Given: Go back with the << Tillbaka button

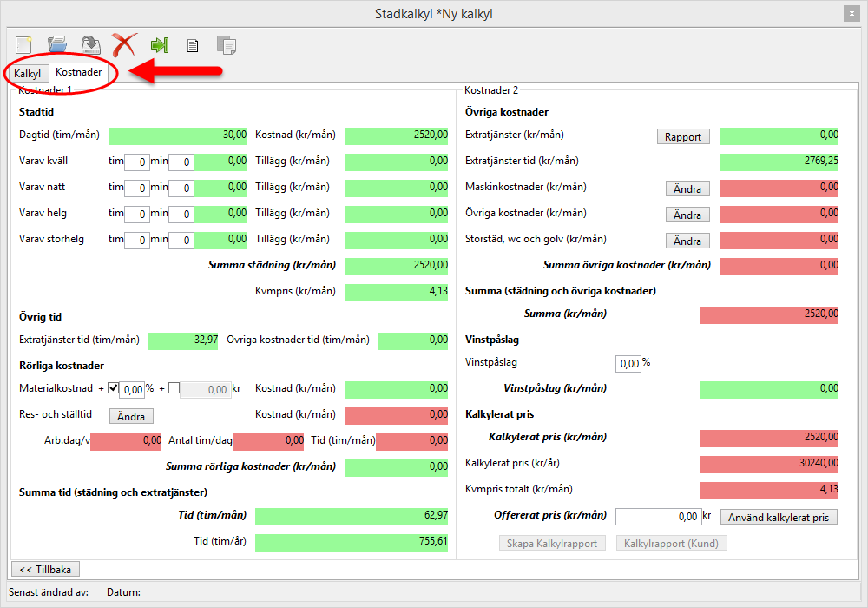Looking at the screenshot, I should pyautogui.click(x=45, y=569).
